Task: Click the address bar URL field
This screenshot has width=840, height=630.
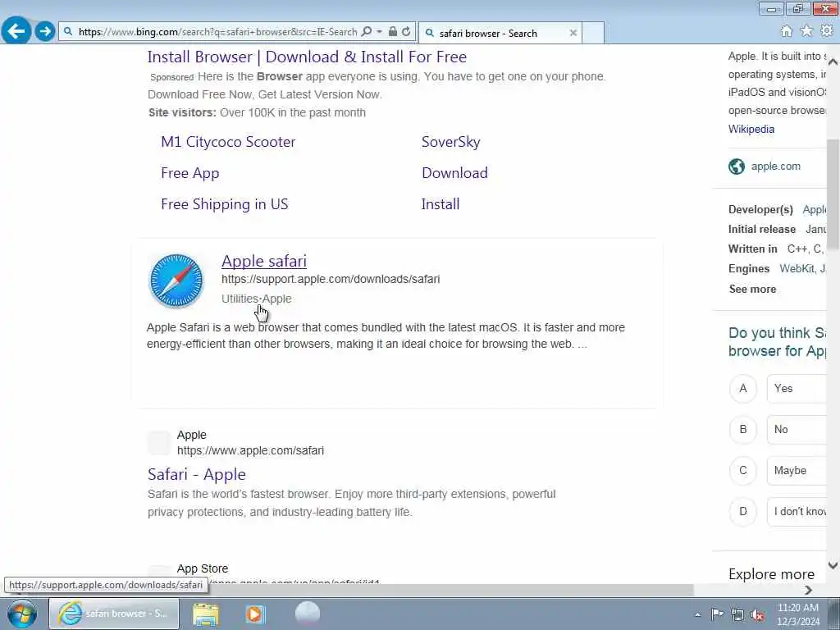Action: (x=217, y=32)
